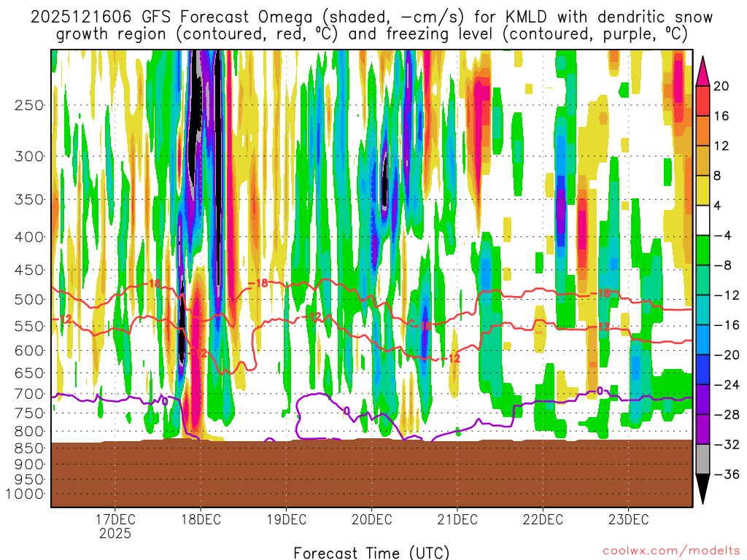This screenshot has width=747, height=560.
Task: Click the color bar value -16
Action: (727, 325)
